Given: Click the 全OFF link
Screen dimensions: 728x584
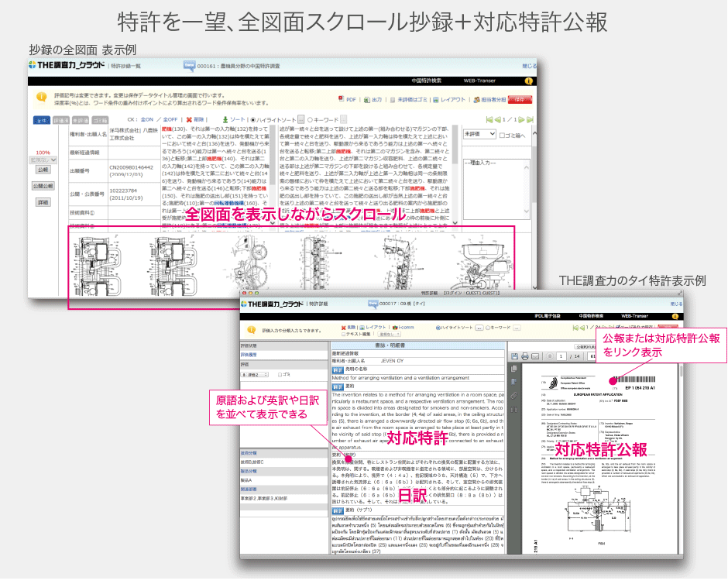Looking at the screenshot, I should point(170,120).
